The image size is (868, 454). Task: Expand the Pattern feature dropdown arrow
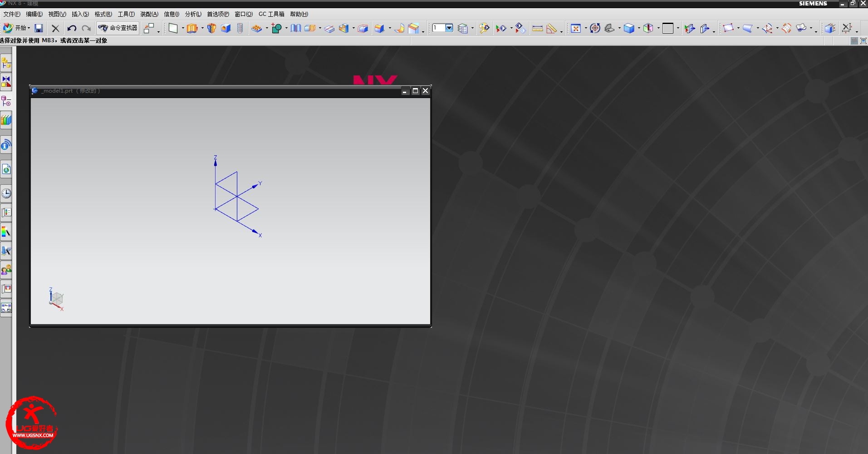[267, 29]
